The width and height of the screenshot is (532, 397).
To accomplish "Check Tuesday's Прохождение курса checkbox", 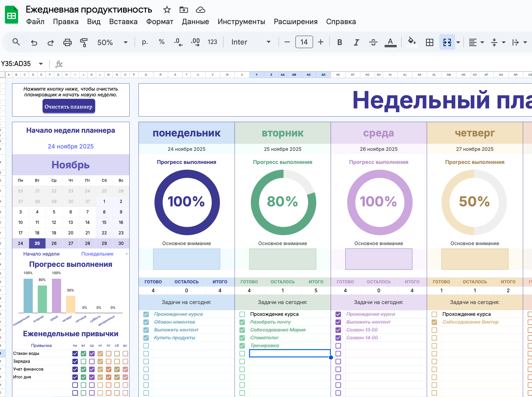I will 242,314.
